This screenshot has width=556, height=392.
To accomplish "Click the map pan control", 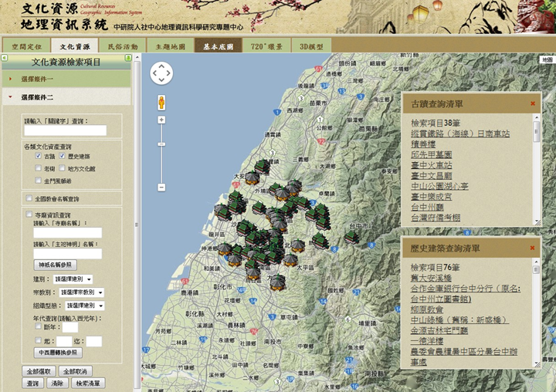I will (x=161, y=73).
